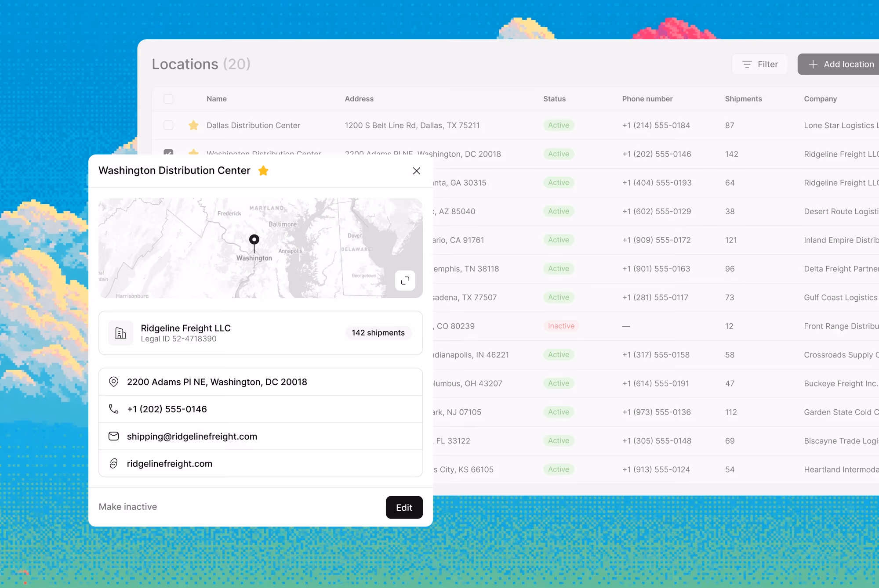This screenshot has height=588, width=879.
Task: Click Active status for the Dallas row
Action: pos(559,125)
